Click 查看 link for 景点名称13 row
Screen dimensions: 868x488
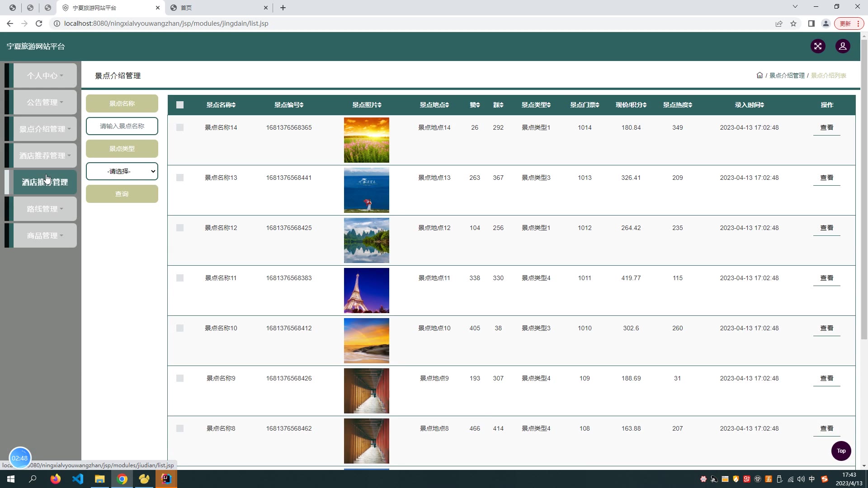click(826, 178)
